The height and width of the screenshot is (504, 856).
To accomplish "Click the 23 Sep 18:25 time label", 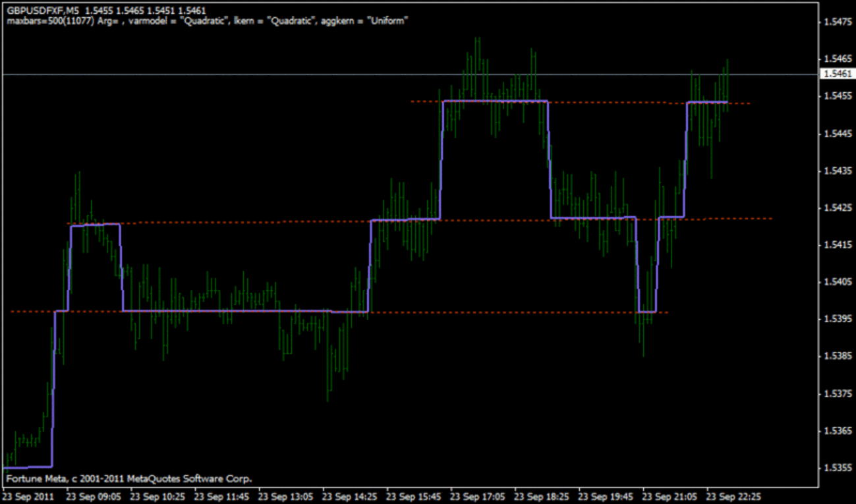I will click(542, 495).
